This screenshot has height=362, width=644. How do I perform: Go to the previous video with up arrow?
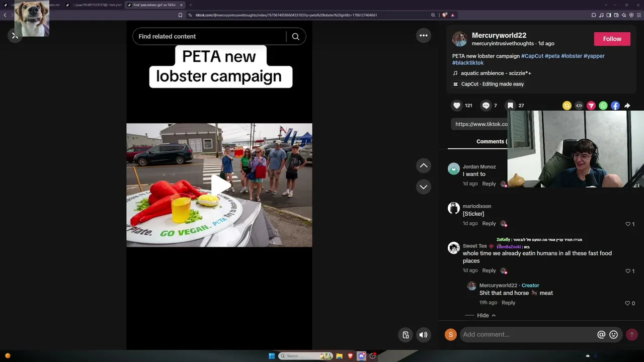click(x=424, y=165)
